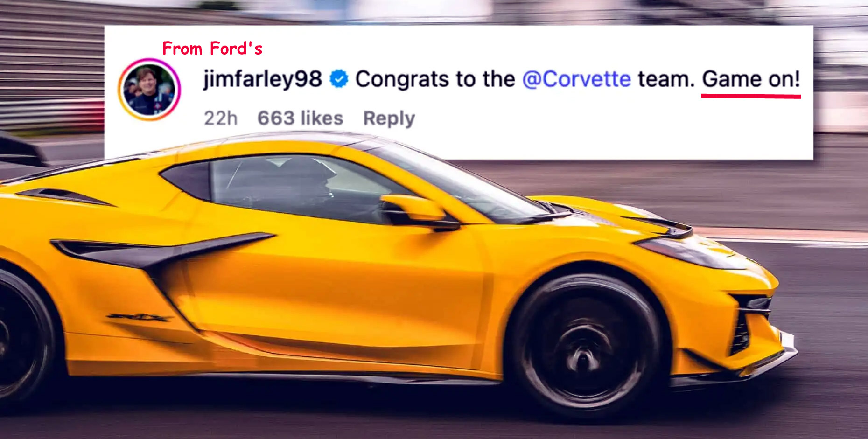This screenshot has height=439, width=868.
Task: Click the 22h comment timestamp
Action: pos(221,118)
